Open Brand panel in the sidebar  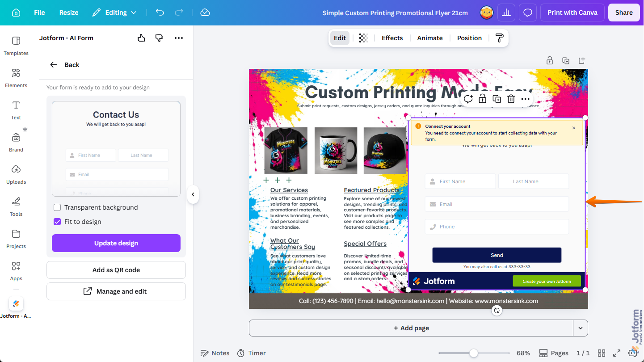(16, 142)
